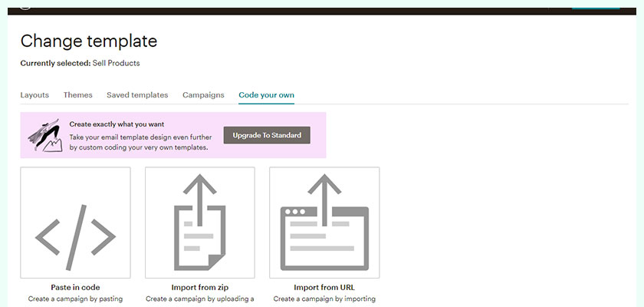Click the Paste in code label
The width and height of the screenshot is (644, 307).
coord(75,287)
